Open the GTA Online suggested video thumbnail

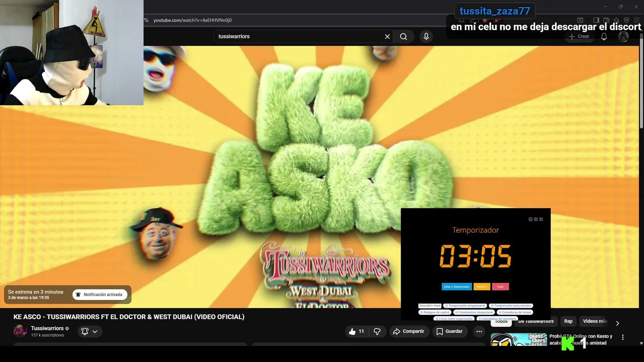[518, 340]
